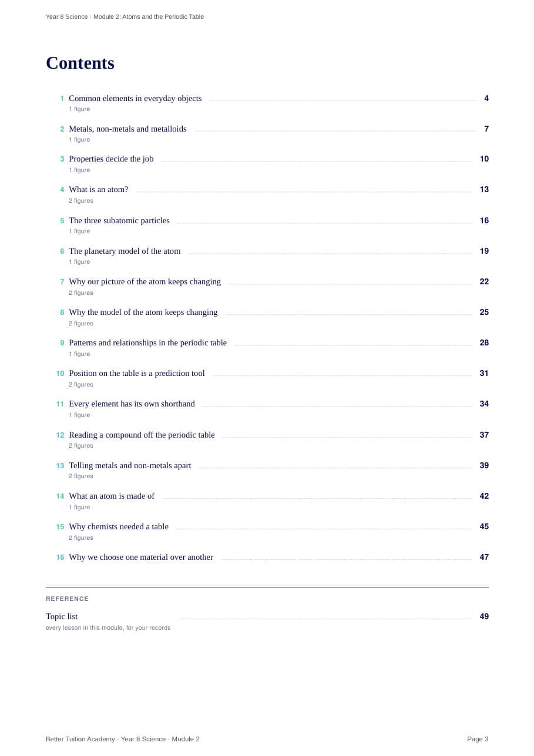Click the "Contents" heading
Screen dimensions: 534x756
pyautogui.click(x=80, y=63)
